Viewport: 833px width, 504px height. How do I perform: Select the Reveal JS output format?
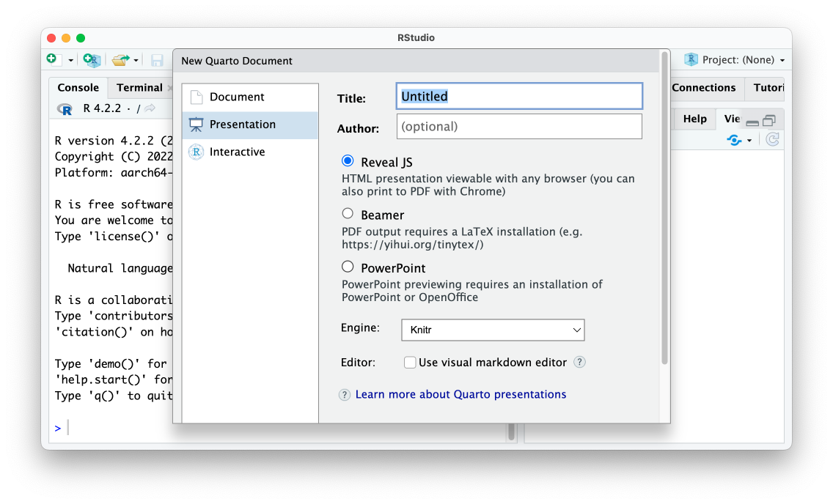(x=348, y=161)
